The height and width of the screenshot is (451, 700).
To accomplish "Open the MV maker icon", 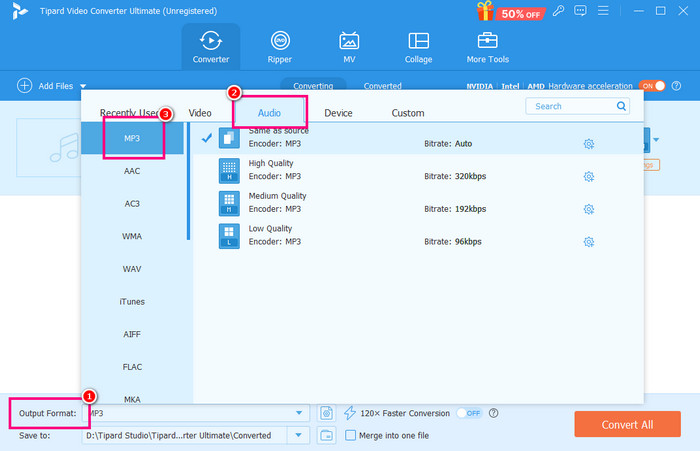I will tap(349, 46).
